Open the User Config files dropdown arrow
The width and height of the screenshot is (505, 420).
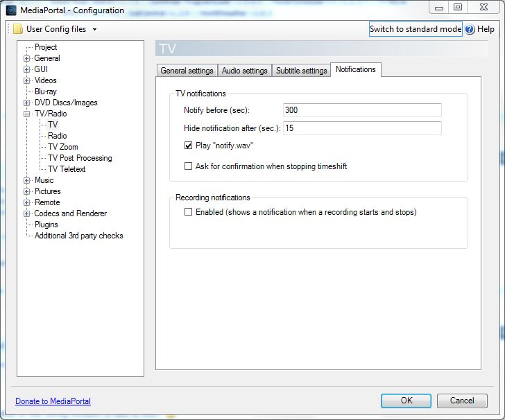click(x=94, y=29)
